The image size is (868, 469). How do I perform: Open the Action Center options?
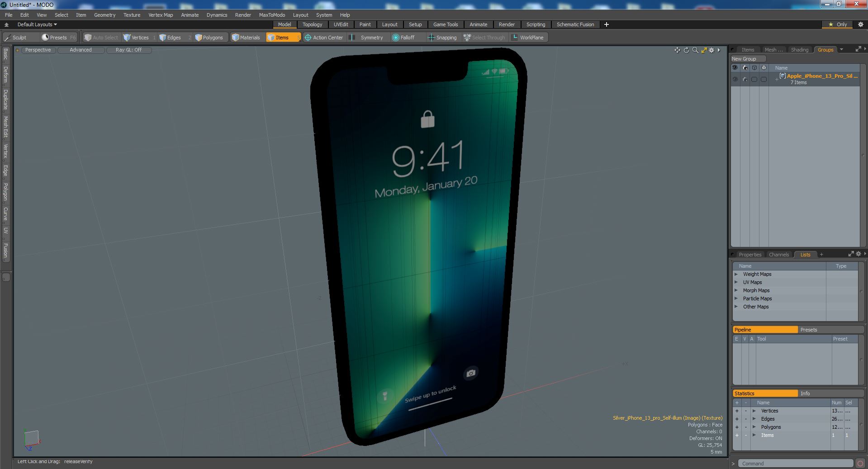[324, 38]
